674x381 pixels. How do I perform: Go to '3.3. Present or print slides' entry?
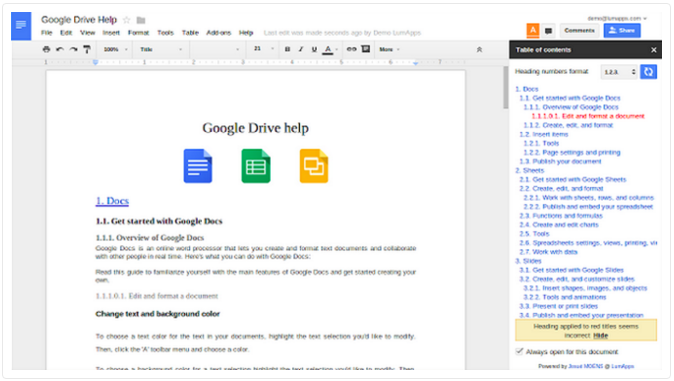coord(558,306)
